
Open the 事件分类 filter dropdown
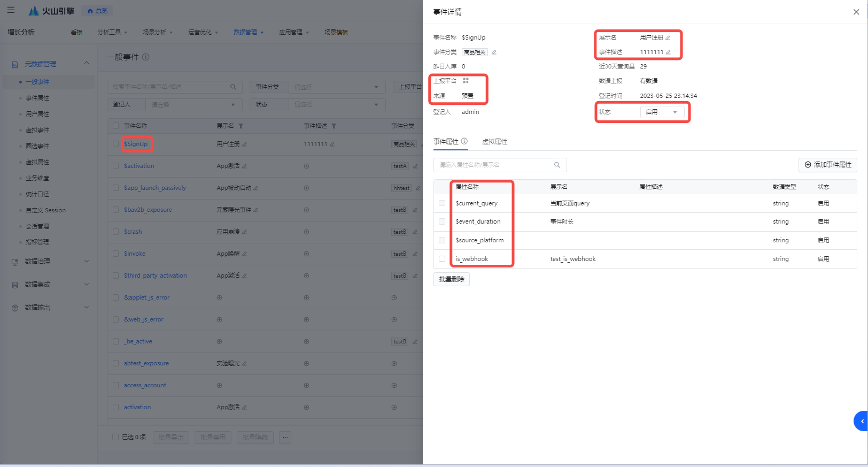[337, 87]
